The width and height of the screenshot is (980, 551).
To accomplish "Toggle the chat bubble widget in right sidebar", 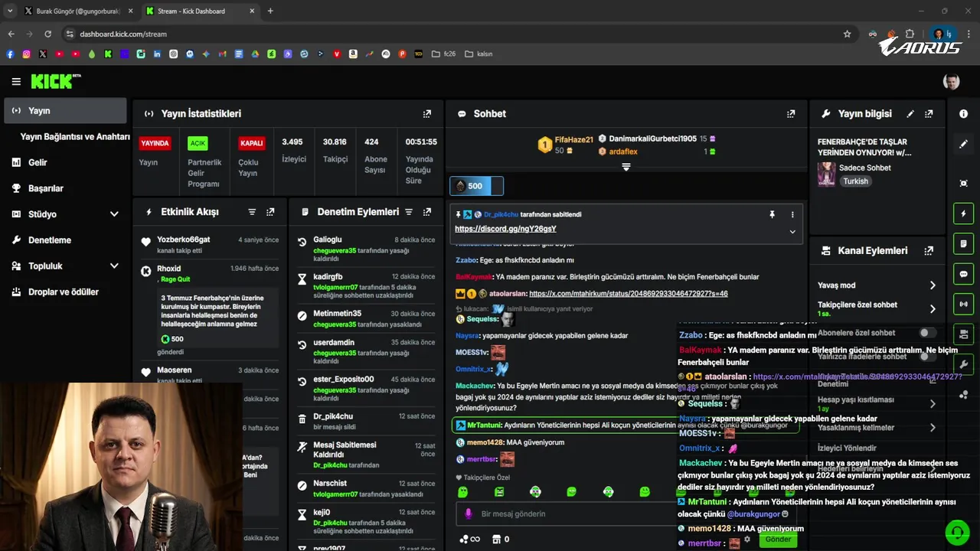I will point(963,274).
